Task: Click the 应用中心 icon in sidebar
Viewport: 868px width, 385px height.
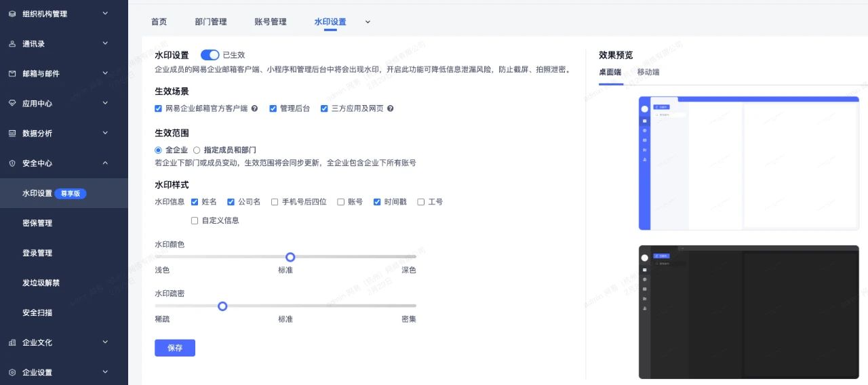Action: (12, 103)
